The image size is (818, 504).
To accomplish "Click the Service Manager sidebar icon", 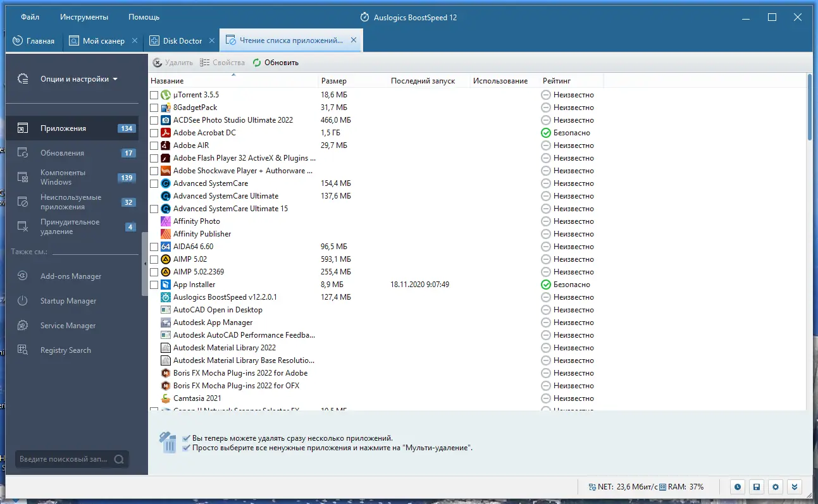I will click(x=23, y=326).
